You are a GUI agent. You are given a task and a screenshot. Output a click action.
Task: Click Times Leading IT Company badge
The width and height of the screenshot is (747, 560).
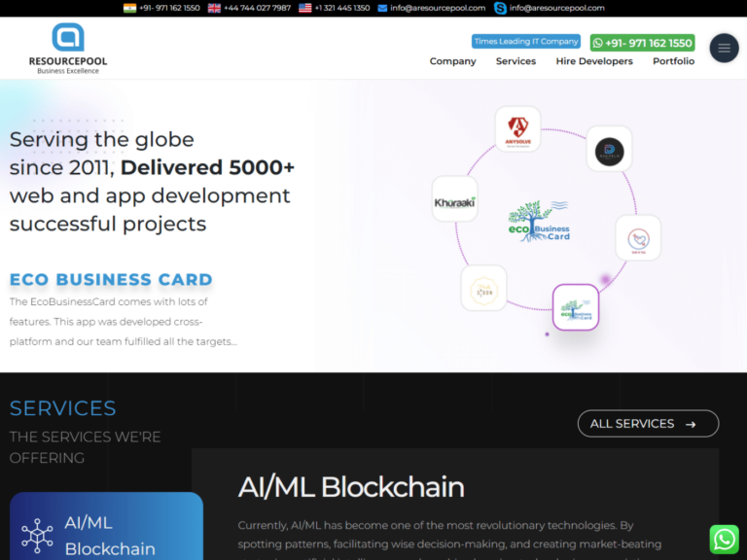[526, 42]
